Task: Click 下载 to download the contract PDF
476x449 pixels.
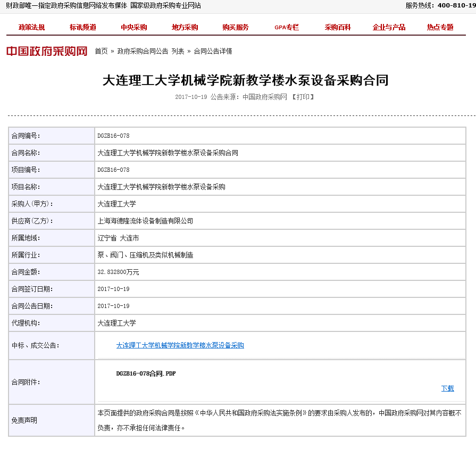Action: [x=447, y=388]
